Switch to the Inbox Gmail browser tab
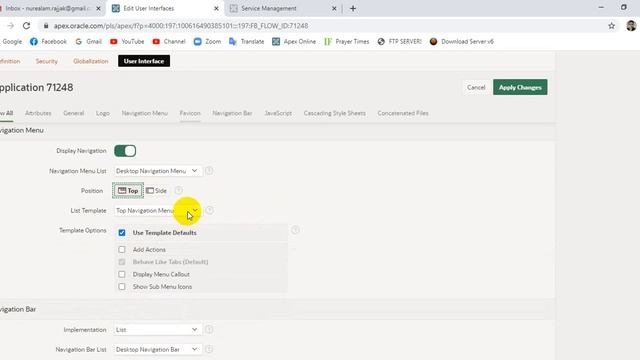 pos(47,8)
